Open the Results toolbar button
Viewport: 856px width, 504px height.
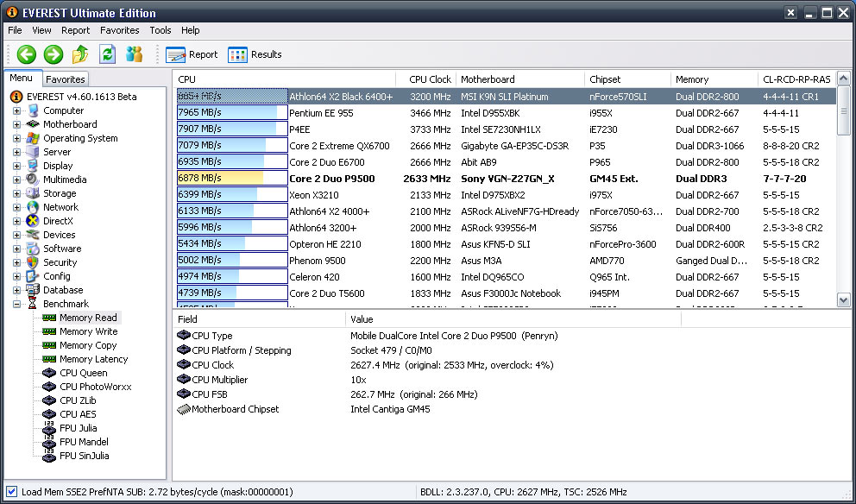coord(255,54)
